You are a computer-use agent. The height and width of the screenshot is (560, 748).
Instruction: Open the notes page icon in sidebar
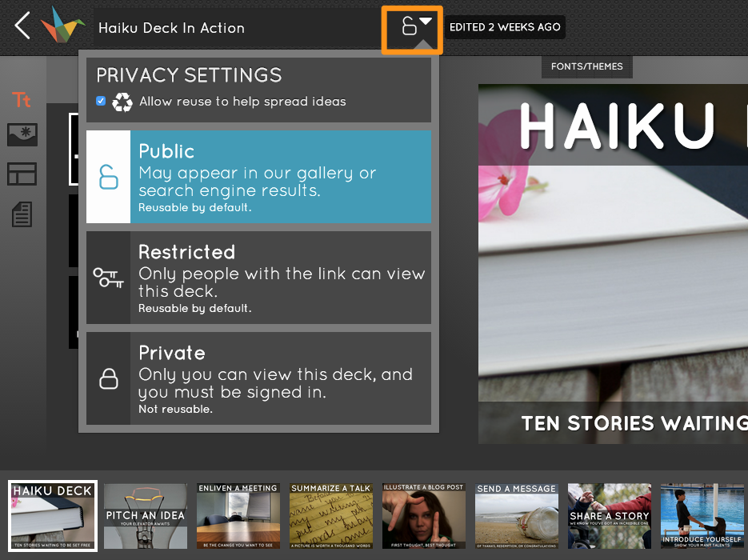coord(22,214)
